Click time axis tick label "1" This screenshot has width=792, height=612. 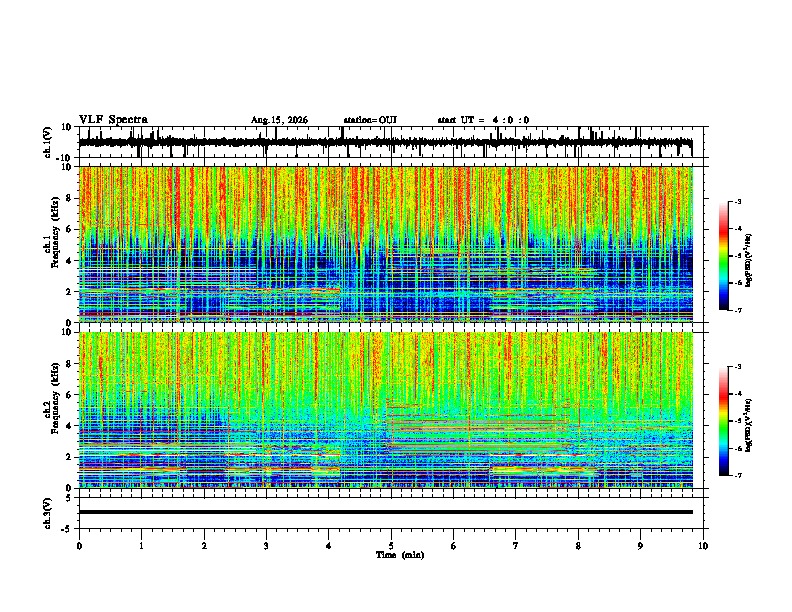[141, 546]
